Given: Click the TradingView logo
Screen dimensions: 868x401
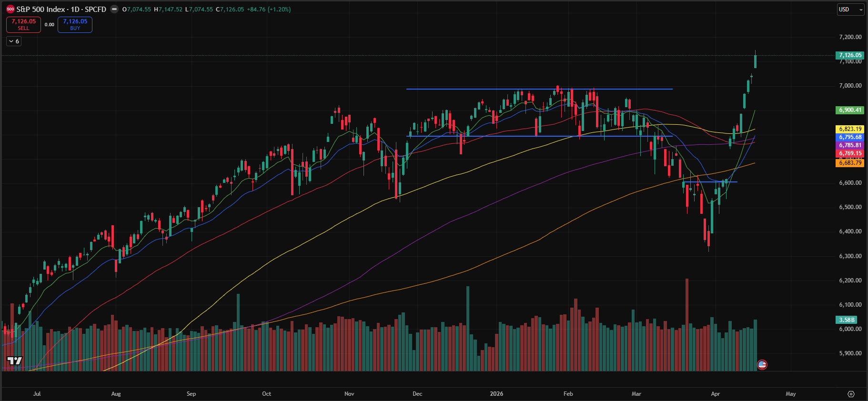Looking at the screenshot, I should pos(14,361).
